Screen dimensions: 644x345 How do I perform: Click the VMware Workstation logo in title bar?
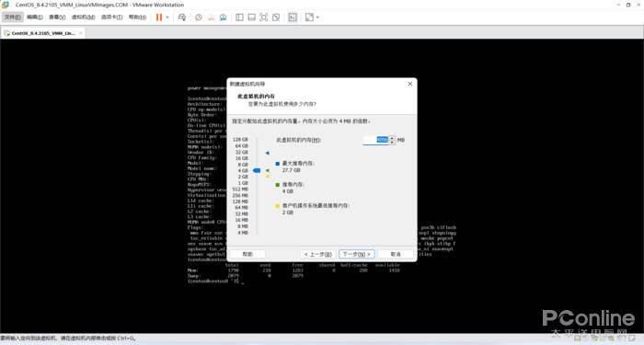[6, 5]
